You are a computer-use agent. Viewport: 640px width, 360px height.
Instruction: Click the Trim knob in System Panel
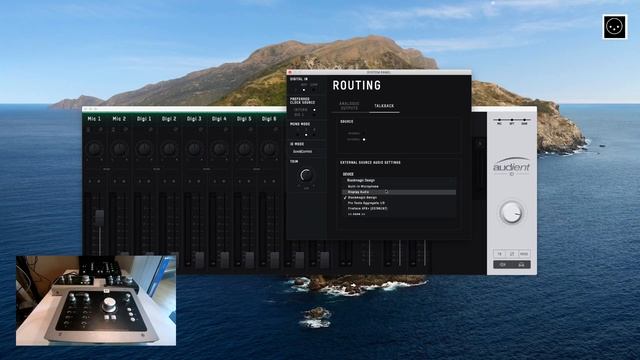(306, 176)
